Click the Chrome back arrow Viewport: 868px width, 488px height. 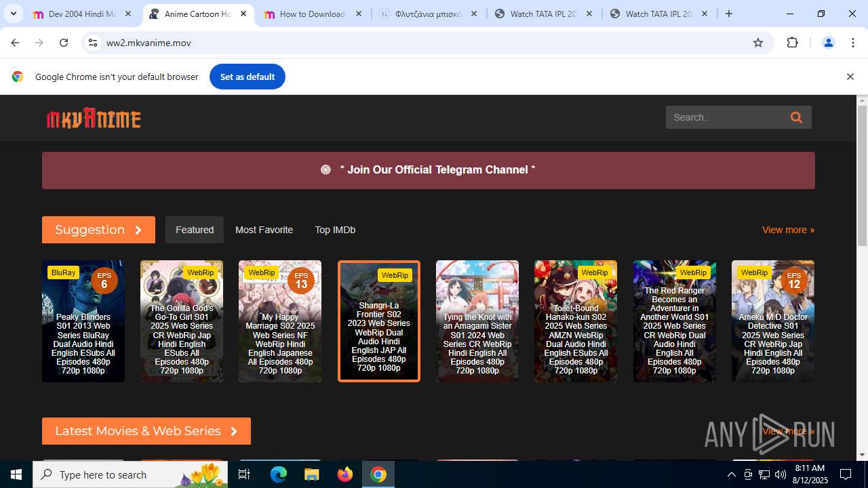point(15,43)
